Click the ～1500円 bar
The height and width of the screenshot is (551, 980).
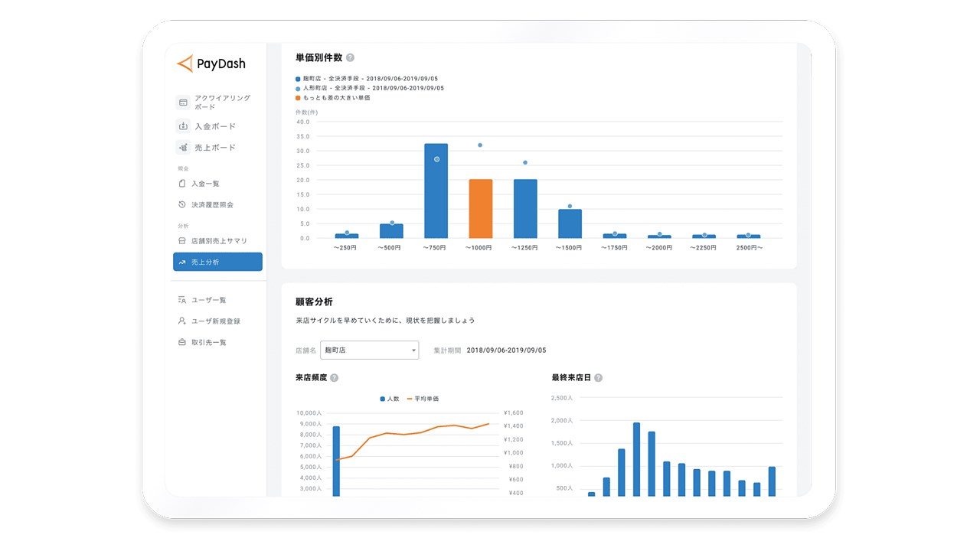click(570, 223)
